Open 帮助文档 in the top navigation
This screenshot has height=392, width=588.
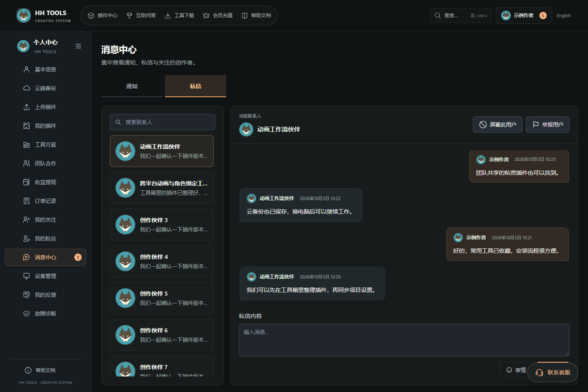click(x=256, y=16)
